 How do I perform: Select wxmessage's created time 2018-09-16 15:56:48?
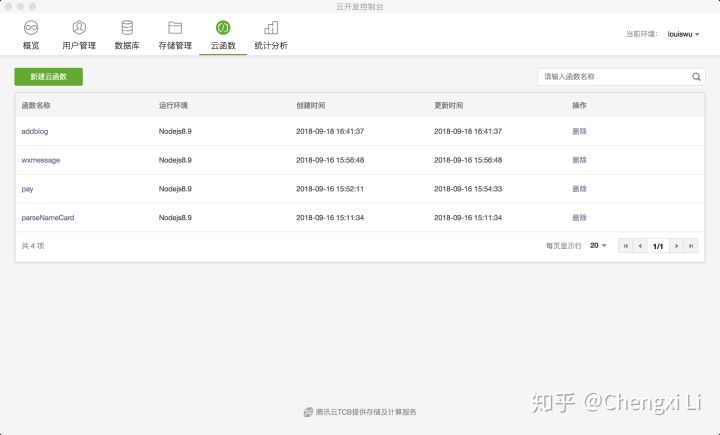(x=330, y=160)
